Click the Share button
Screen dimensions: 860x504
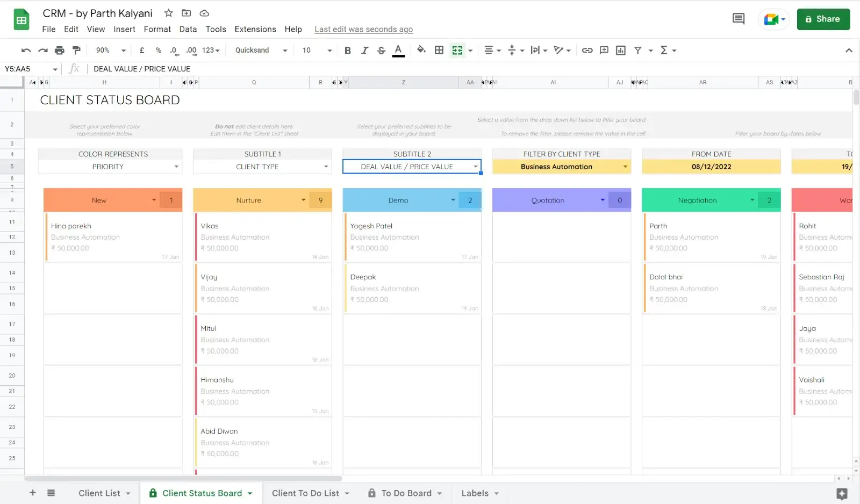click(x=823, y=19)
